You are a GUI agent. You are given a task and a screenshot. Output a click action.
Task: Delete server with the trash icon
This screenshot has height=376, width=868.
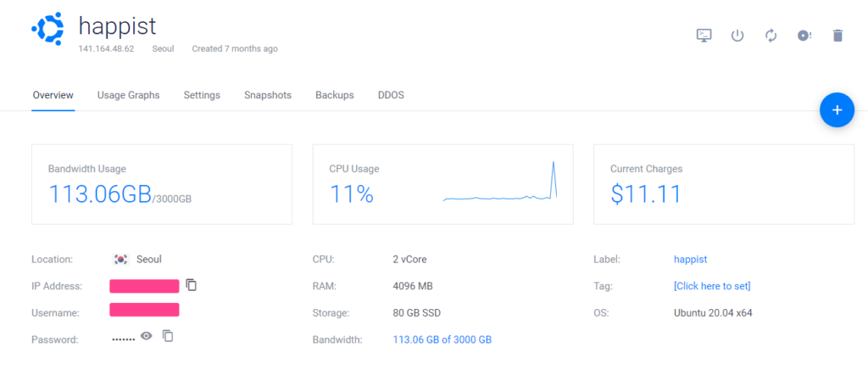click(837, 36)
